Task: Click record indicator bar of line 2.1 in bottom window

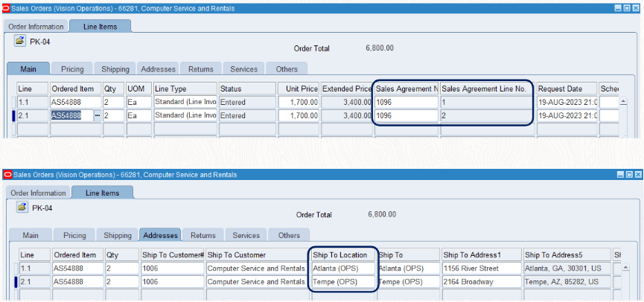Action: coord(16,282)
